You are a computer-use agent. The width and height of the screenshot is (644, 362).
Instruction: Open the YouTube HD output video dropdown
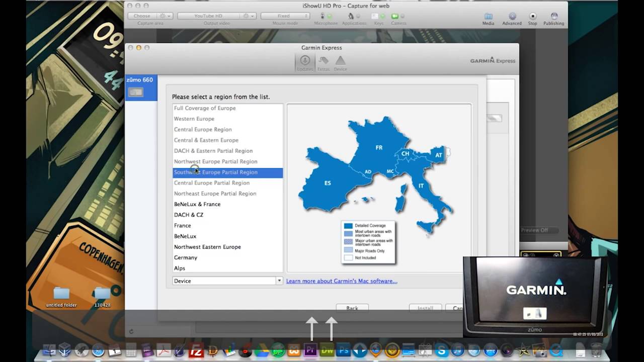pyautogui.click(x=209, y=16)
